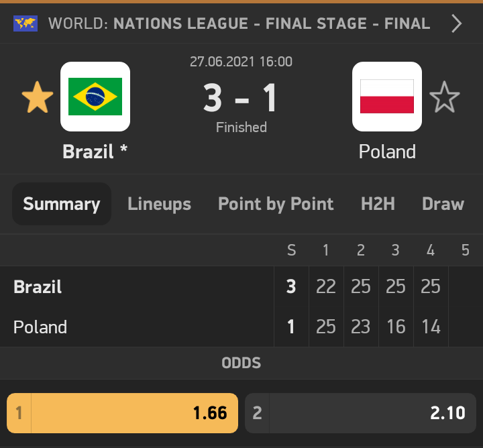Switch to the Lineups tab
The image size is (483, 448).
click(x=159, y=204)
